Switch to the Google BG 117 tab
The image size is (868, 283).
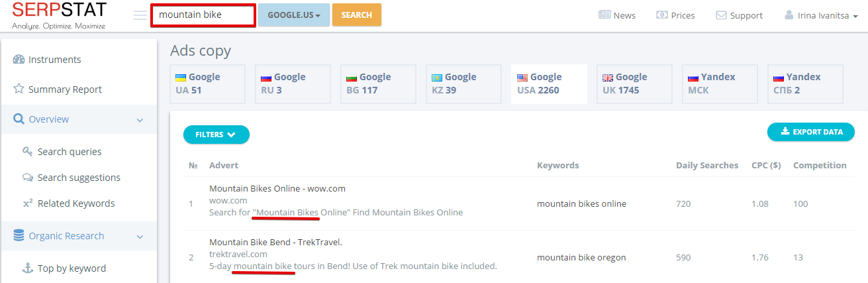378,84
